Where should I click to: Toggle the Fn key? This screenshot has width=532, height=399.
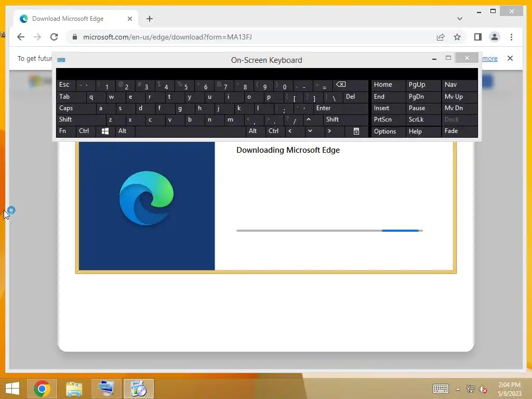click(66, 131)
